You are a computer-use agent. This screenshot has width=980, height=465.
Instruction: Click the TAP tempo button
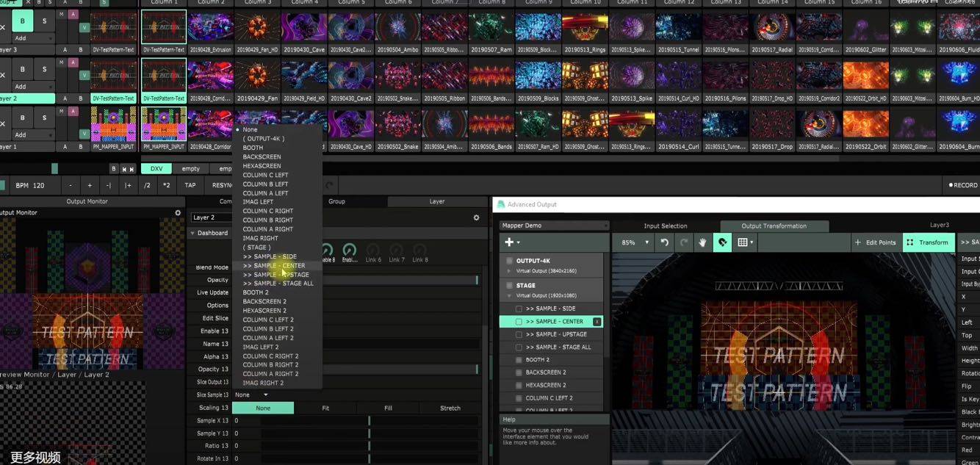[190, 186]
